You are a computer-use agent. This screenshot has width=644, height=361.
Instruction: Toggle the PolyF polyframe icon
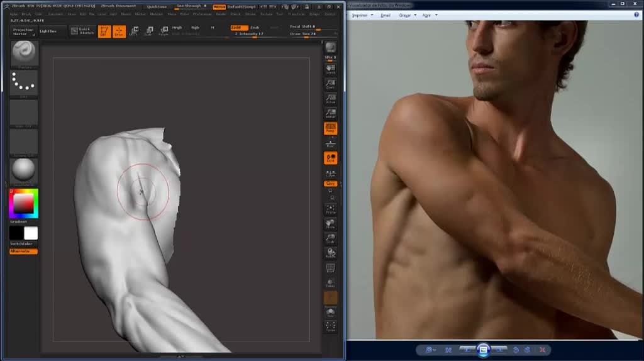(330, 268)
